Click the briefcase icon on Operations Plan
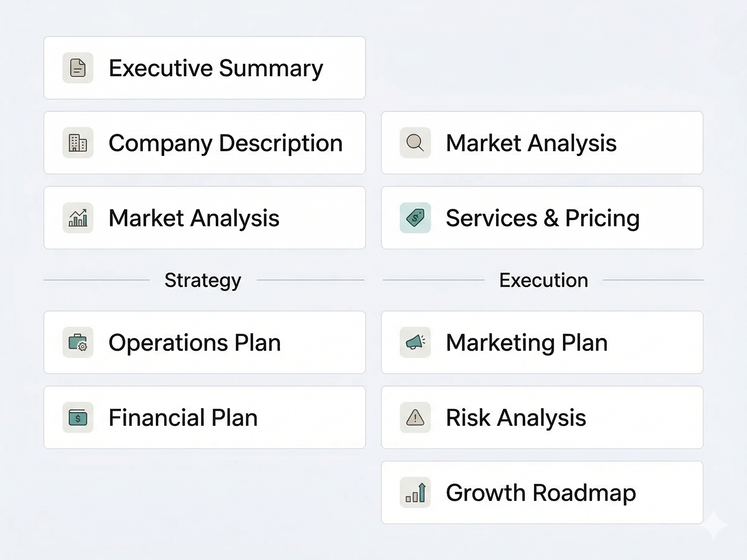747x560 pixels. [77, 342]
